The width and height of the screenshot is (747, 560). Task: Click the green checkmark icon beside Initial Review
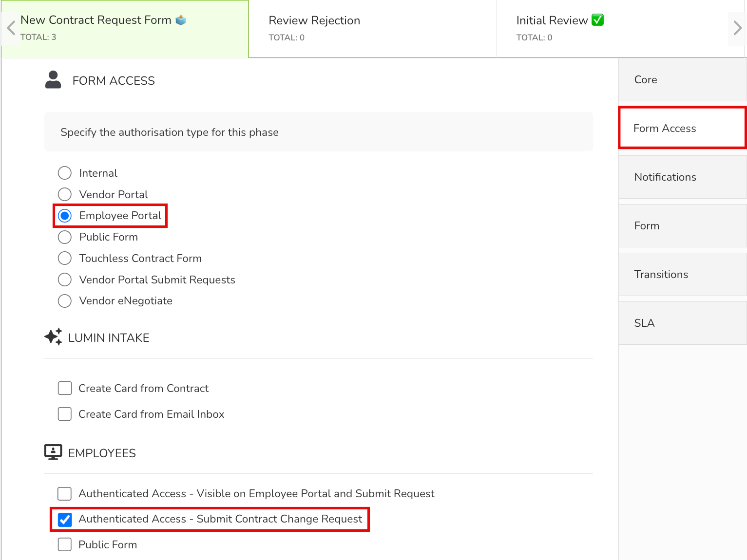coord(597,20)
